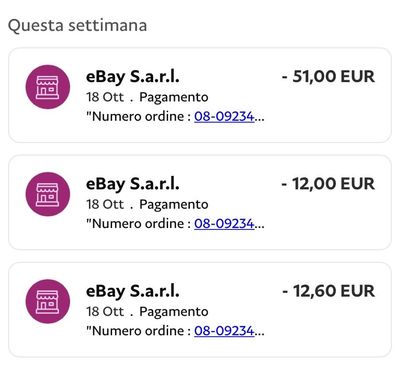
Task: Select the eBay S.a.r.l. title on the second card
Action: click(133, 184)
